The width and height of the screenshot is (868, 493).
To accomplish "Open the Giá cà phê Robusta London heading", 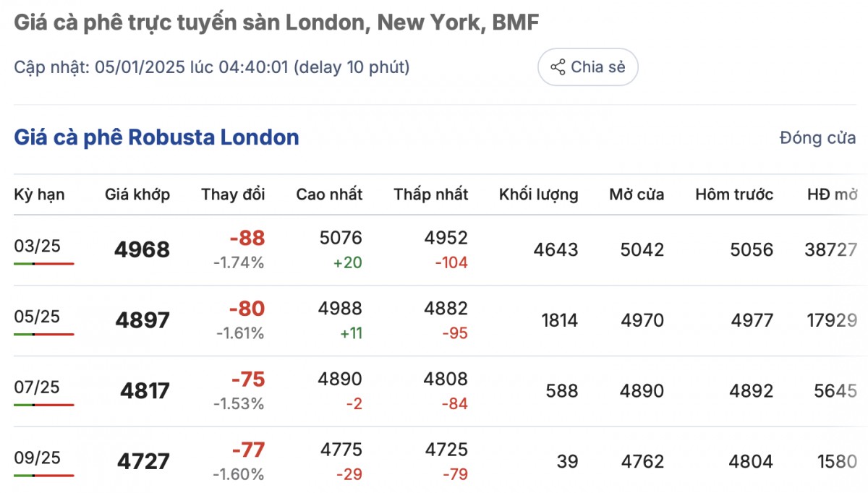I will tap(156, 137).
